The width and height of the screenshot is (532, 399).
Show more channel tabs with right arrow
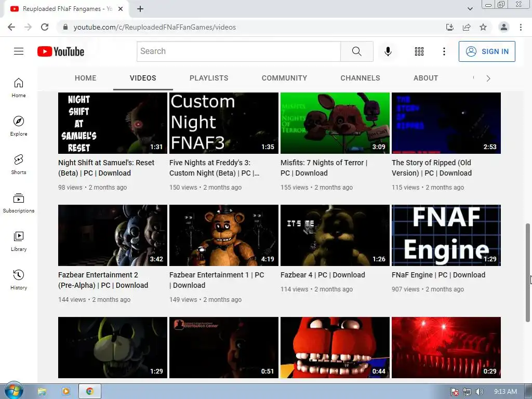point(488,78)
